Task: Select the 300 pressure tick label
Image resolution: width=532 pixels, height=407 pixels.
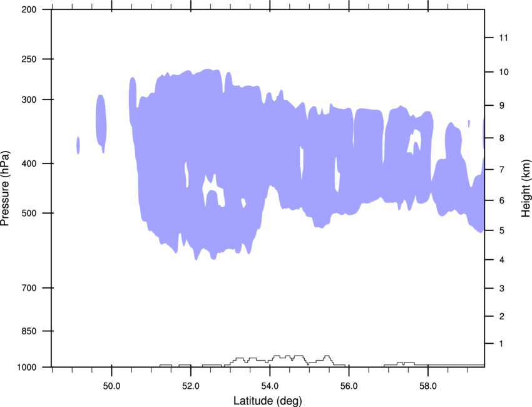Action: point(29,100)
